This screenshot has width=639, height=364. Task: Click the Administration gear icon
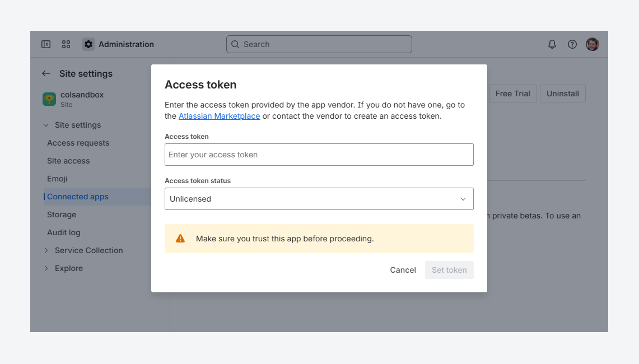(x=88, y=44)
